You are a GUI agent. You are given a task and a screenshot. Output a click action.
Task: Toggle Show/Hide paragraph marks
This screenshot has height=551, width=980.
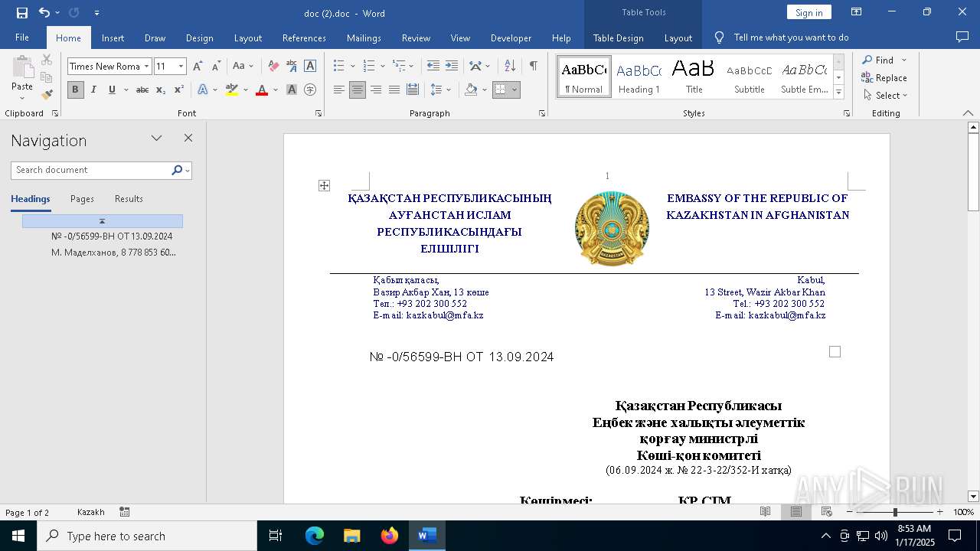(x=533, y=67)
